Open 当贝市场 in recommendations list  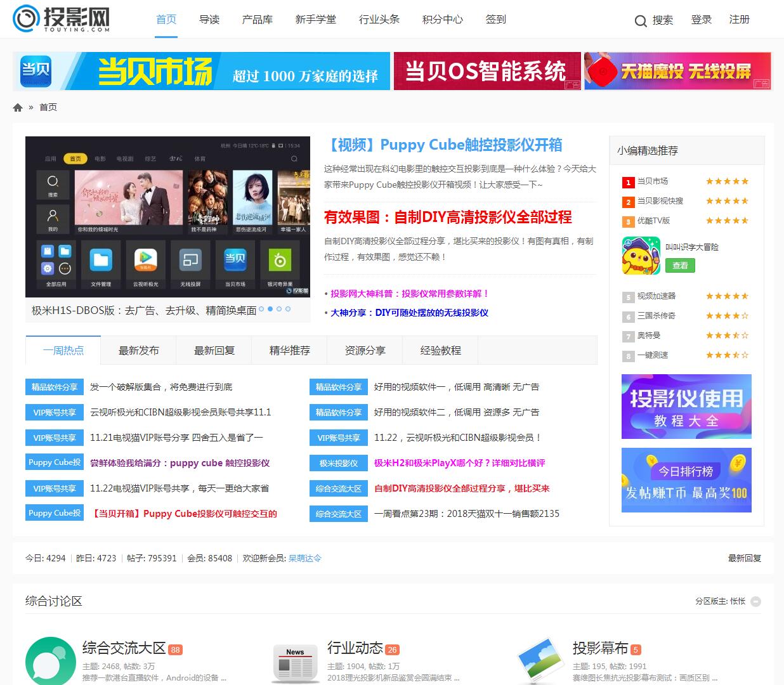[x=653, y=181]
